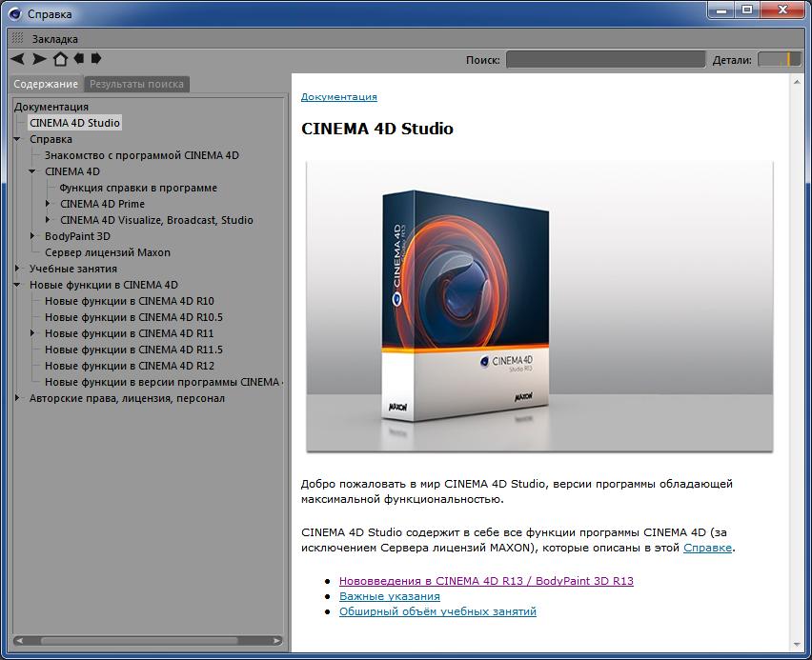Screen dimensions: 812x660
Task: Go forward with the right arrow icon
Action: click(x=39, y=59)
